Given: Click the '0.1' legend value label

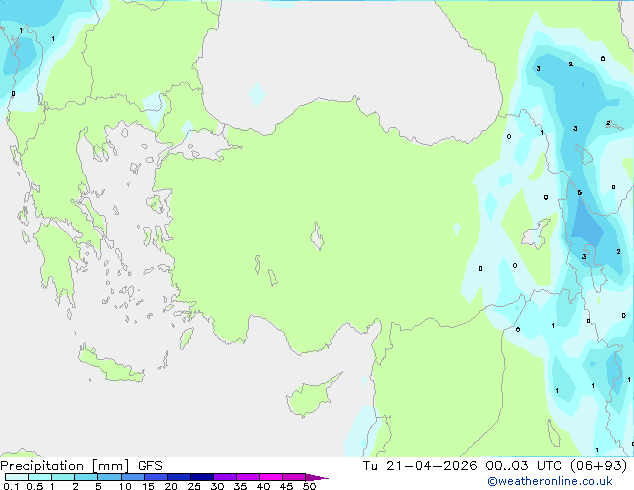Looking at the screenshot, I should (x=11, y=486).
